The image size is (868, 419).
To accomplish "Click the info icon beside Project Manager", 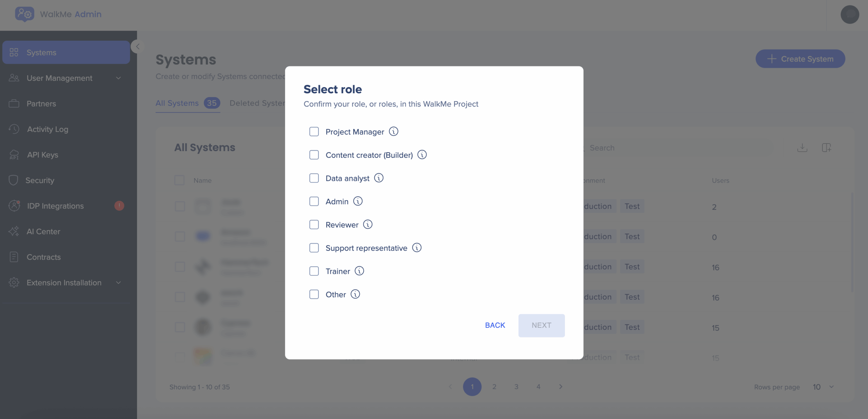I will point(393,131).
